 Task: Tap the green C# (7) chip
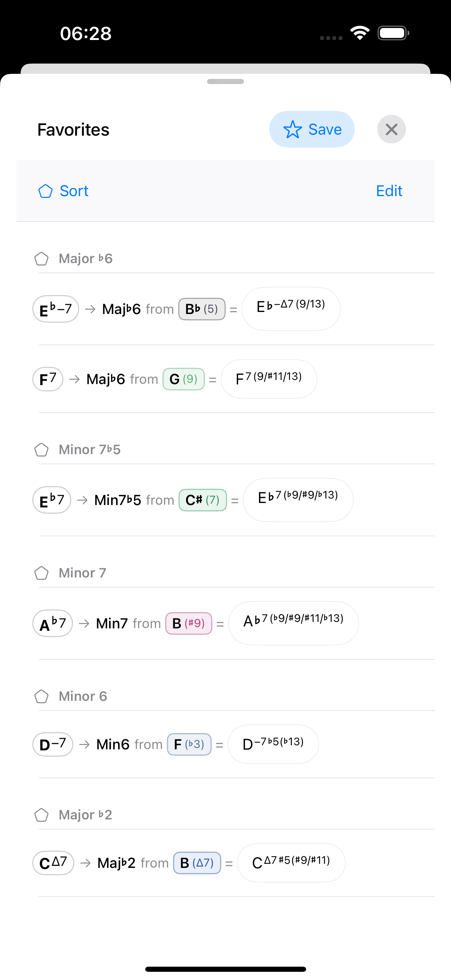(203, 500)
